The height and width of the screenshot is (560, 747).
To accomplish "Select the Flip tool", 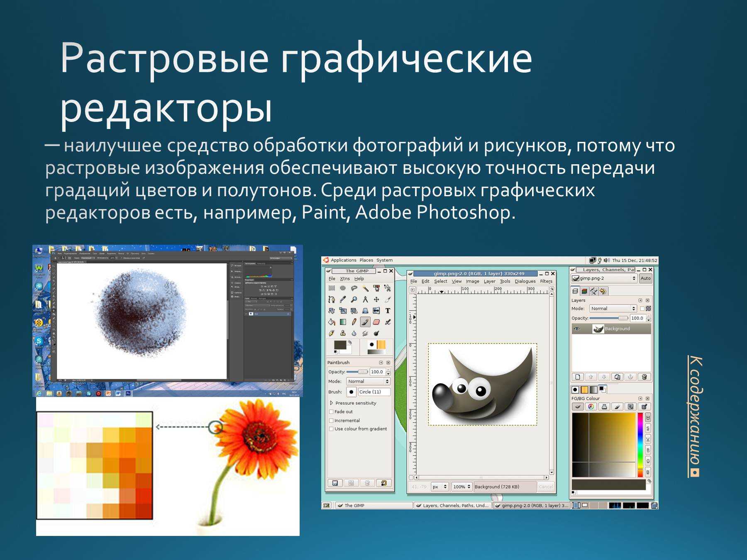I will (376, 311).
